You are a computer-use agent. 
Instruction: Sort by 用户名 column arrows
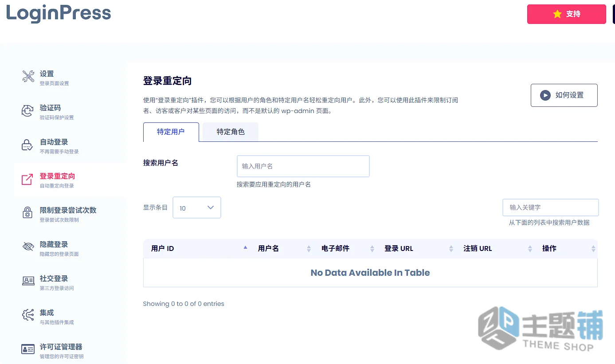click(x=309, y=249)
